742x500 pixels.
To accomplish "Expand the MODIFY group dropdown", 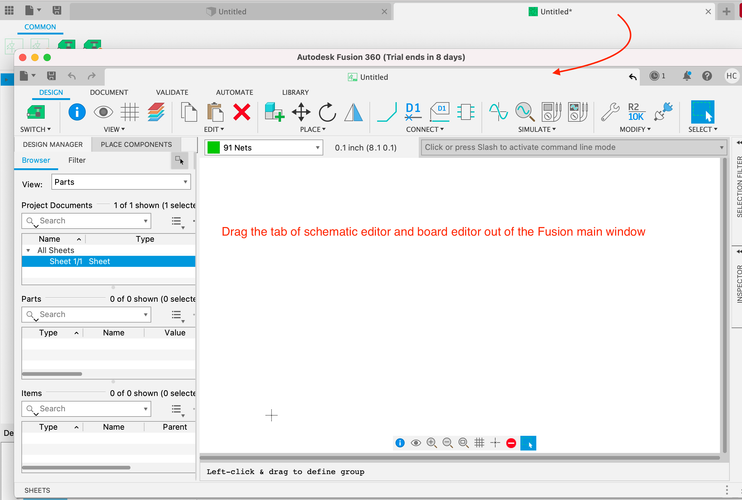I will [636, 129].
